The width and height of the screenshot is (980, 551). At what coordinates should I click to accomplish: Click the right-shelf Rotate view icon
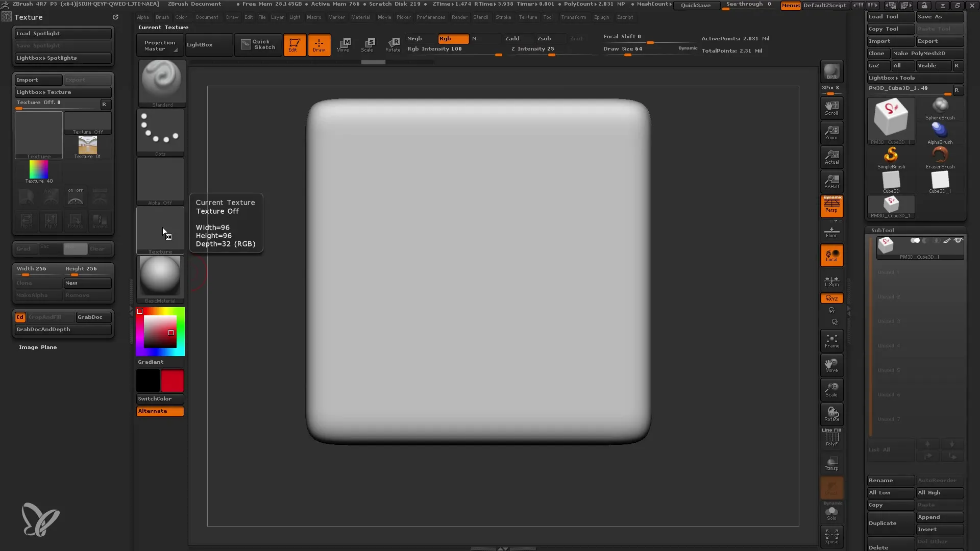pos(831,414)
